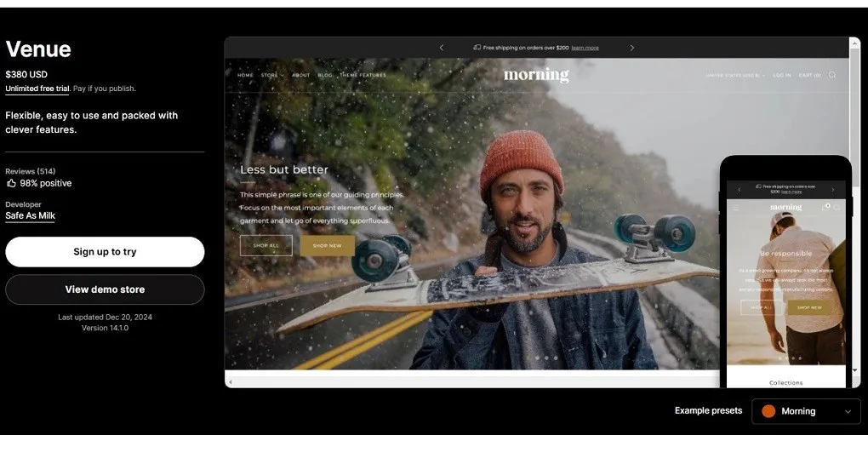Open ABOUT in the demo store menu
This screenshot has width=868, height=458.
tap(300, 75)
